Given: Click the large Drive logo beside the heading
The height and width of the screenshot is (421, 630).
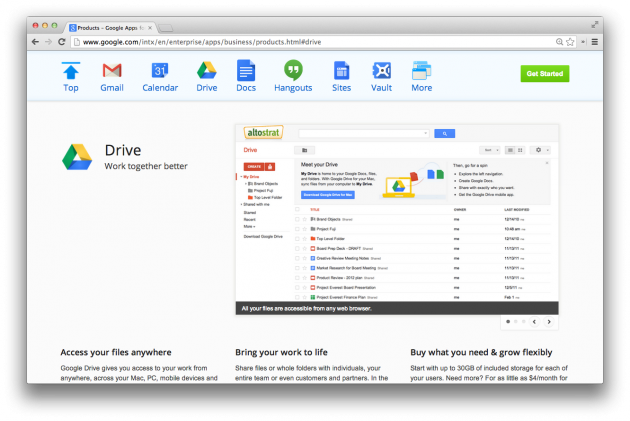Looking at the screenshot, I should [x=77, y=157].
